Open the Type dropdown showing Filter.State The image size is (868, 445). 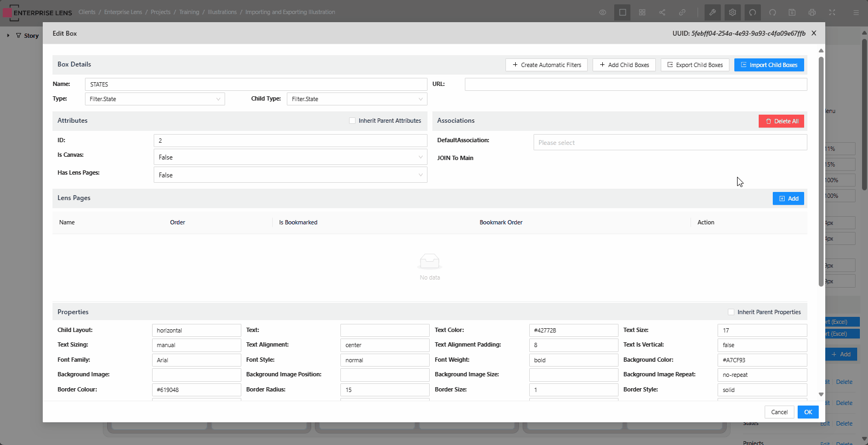pos(154,99)
